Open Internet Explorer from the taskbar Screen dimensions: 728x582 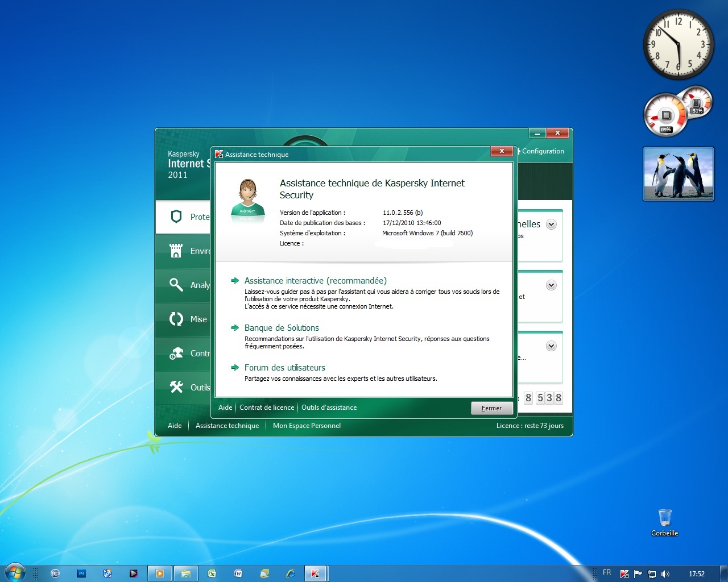291,573
